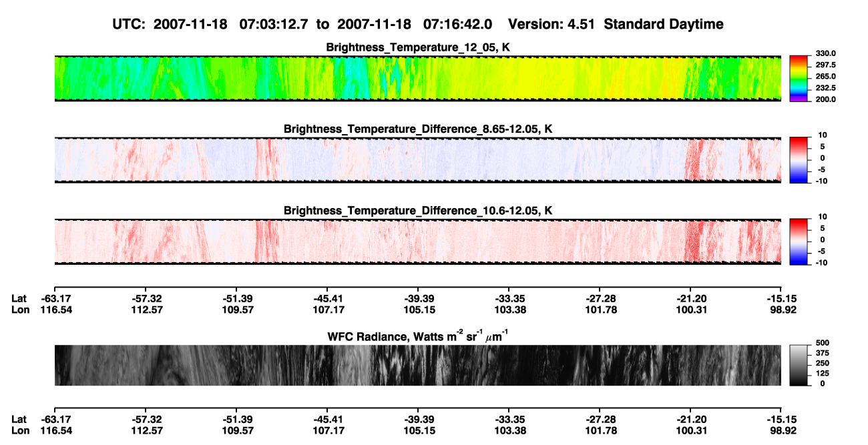Viewport: 868px width, 445px height.
Task: Click the 200.0 colorbar label
Action: [x=826, y=99]
